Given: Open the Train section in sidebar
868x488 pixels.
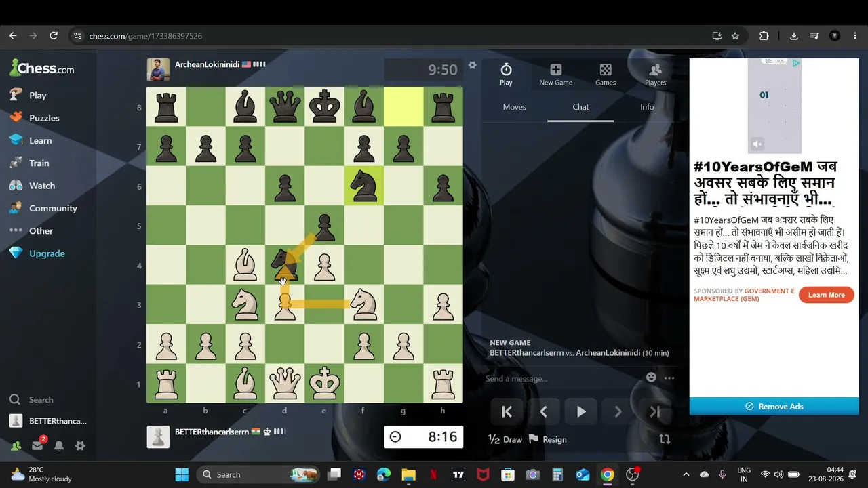Looking at the screenshot, I should [x=30, y=163].
